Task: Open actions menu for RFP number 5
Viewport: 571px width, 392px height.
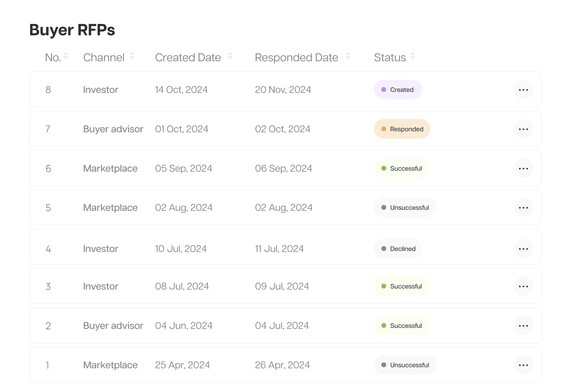Action: [x=523, y=208]
